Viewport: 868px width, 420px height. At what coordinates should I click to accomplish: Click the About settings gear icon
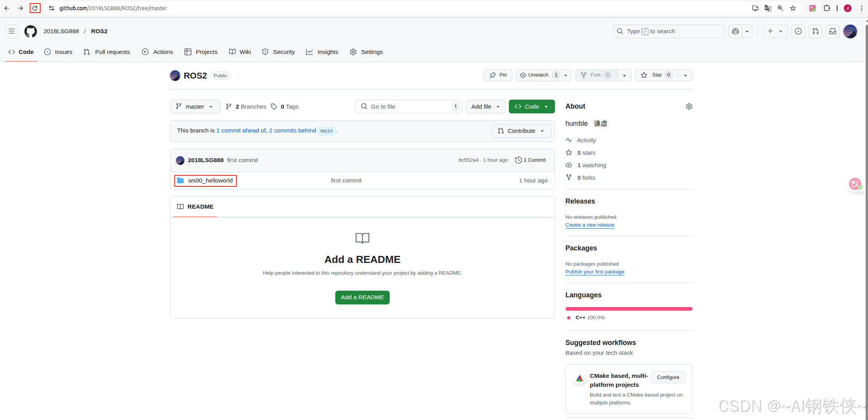689,107
